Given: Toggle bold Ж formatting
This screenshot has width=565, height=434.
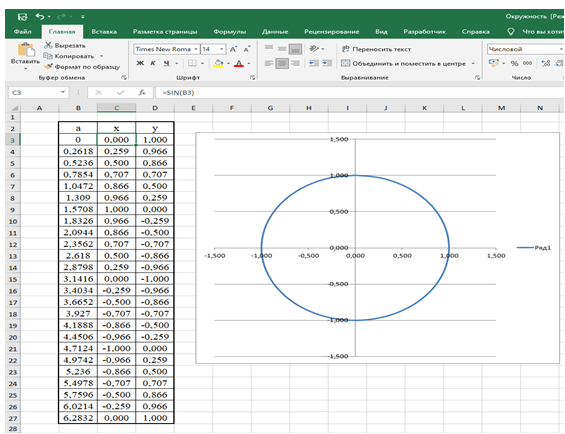Looking at the screenshot, I should (x=140, y=63).
